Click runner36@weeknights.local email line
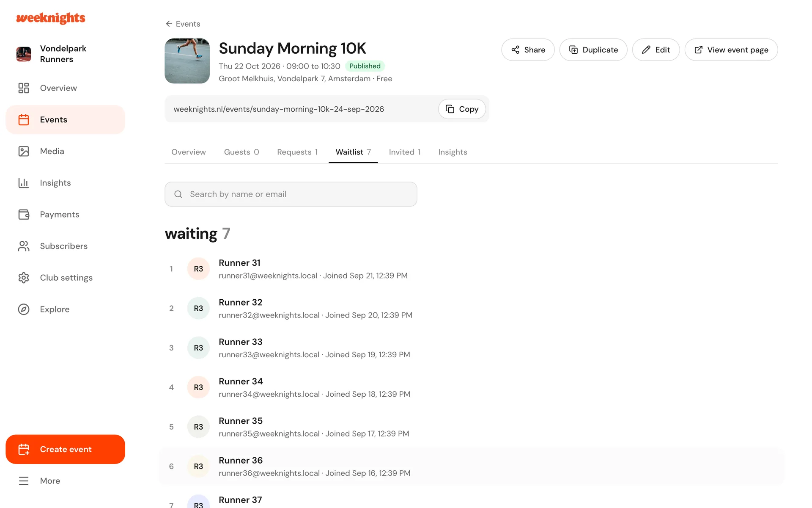The height and width of the screenshot is (508, 812). pos(314,473)
